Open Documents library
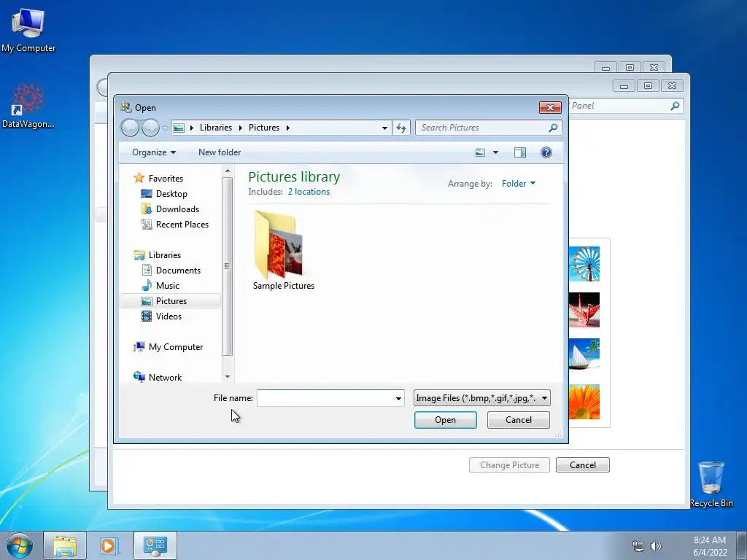747x560 pixels. coord(178,271)
